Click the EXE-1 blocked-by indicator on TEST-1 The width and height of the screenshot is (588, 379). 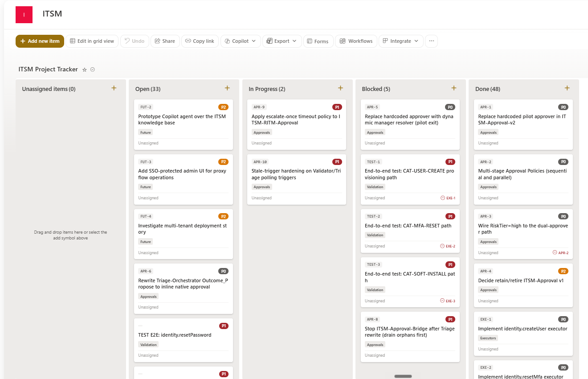448,198
